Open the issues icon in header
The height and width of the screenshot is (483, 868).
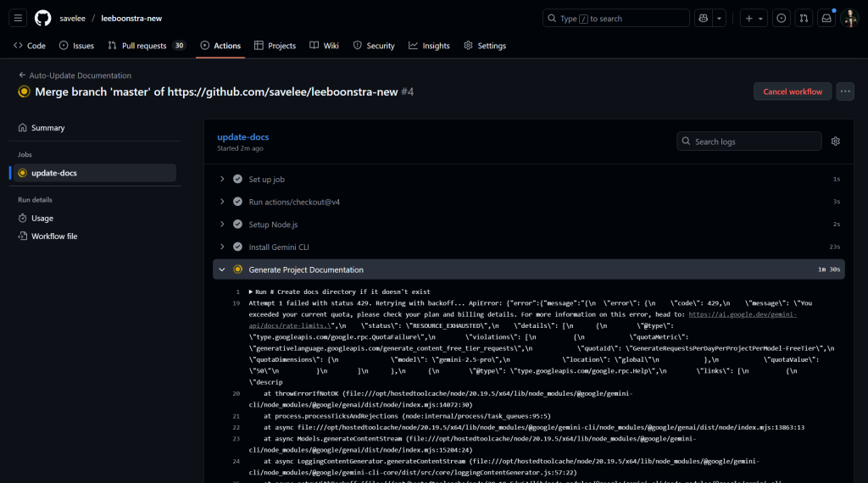(781, 19)
